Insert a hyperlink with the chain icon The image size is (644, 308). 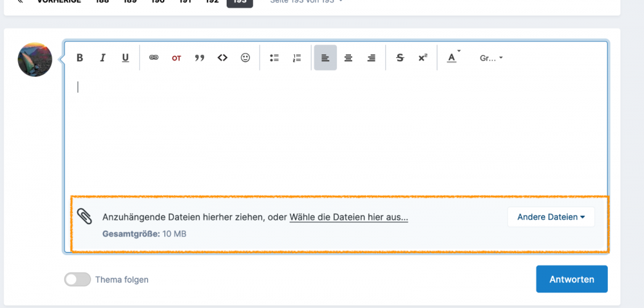[154, 58]
